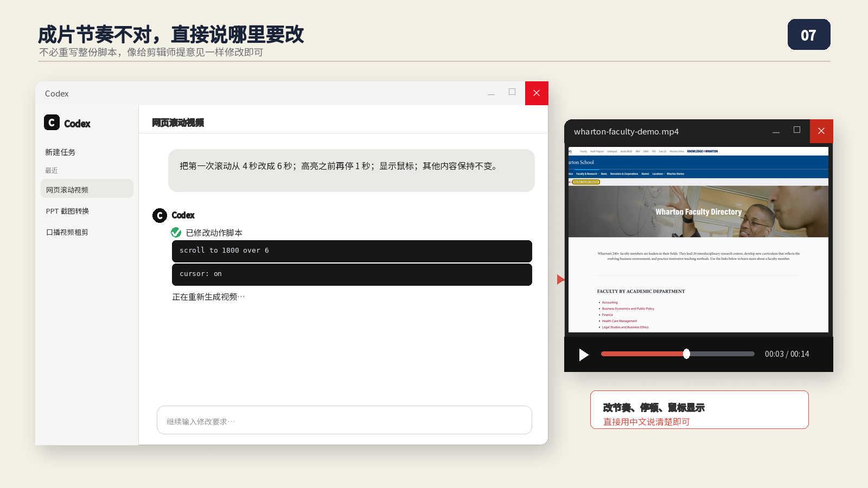This screenshot has height=488, width=868.
Task: Click Recruiters & Corporations in the navigation bar
Action: pyautogui.click(x=624, y=174)
